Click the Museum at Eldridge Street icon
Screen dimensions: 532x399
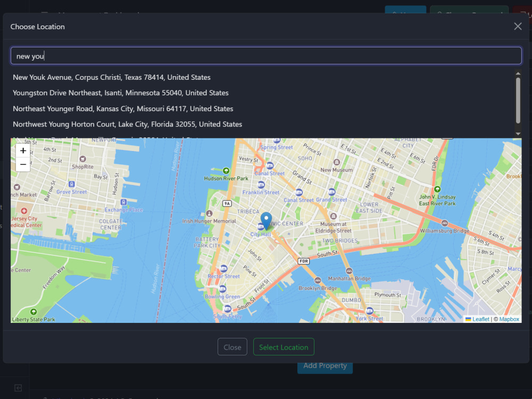[x=334, y=216]
